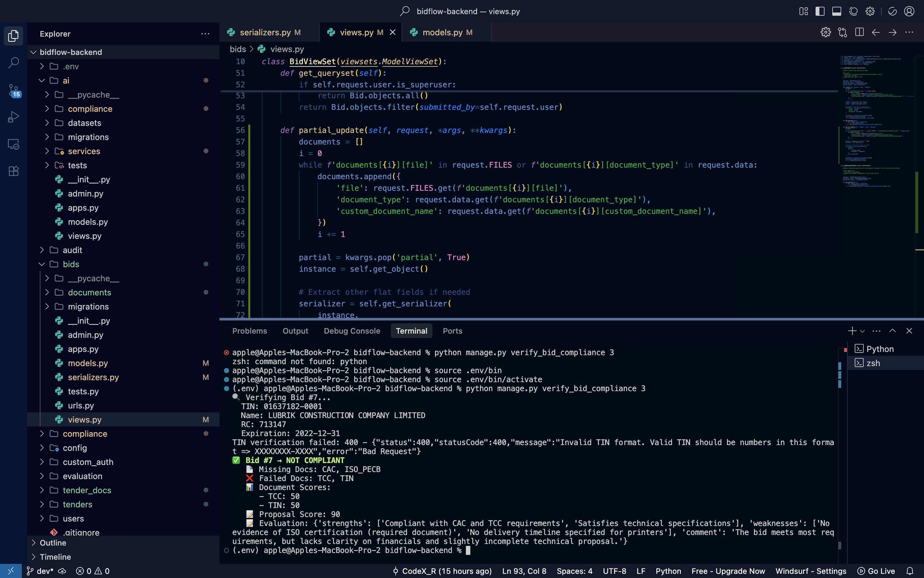The width and height of the screenshot is (924, 578).
Task: Open editor gear actions icon
Action: click(826, 32)
